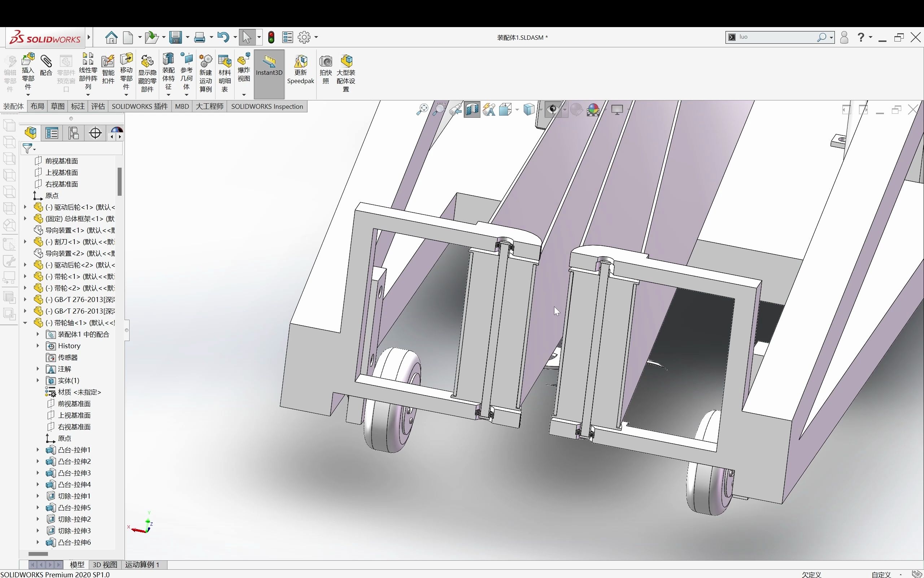Click the Mate (配合) tool
Image resolution: width=924 pixels, height=578 pixels.
pyautogui.click(x=46, y=65)
